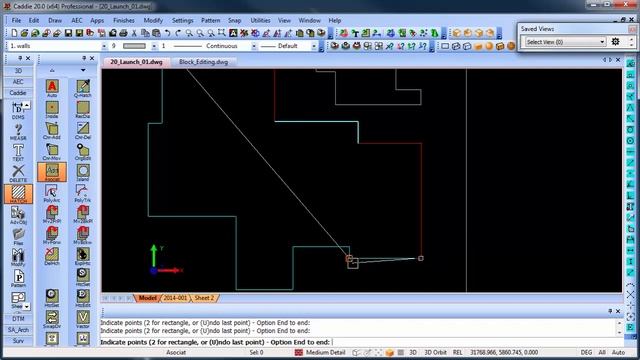Click the DELETE tool
640x360 pixels.
(x=18, y=173)
